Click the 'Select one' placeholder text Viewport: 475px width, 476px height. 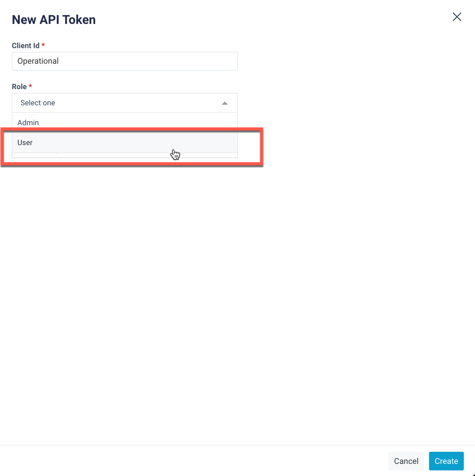38,103
